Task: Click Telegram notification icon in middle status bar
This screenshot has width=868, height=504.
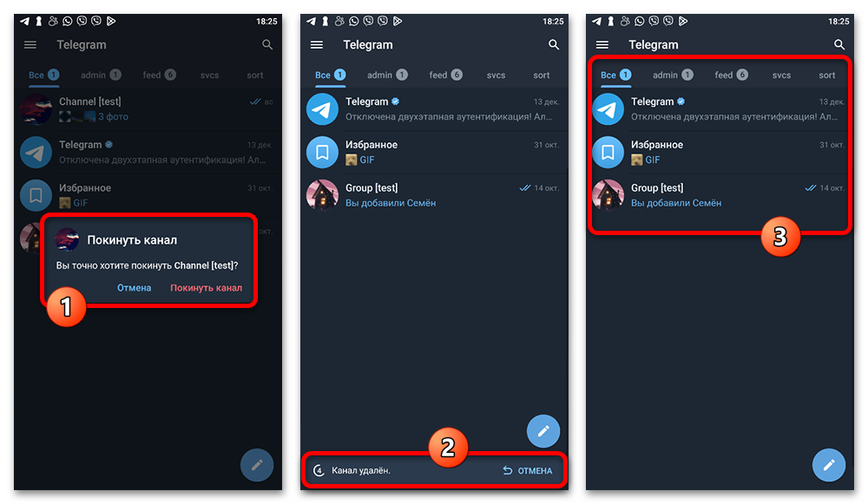Action: [x=311, y=21]
